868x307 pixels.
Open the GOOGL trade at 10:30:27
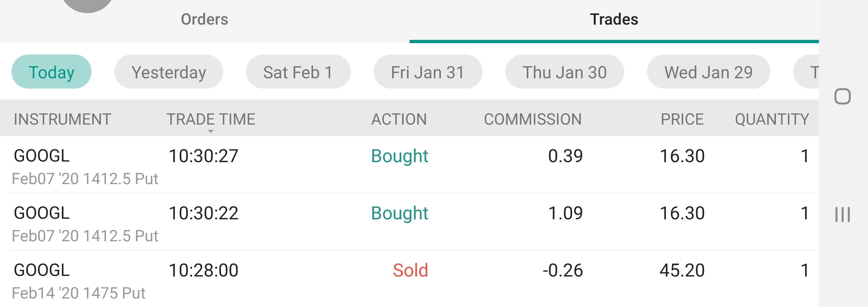410,165
